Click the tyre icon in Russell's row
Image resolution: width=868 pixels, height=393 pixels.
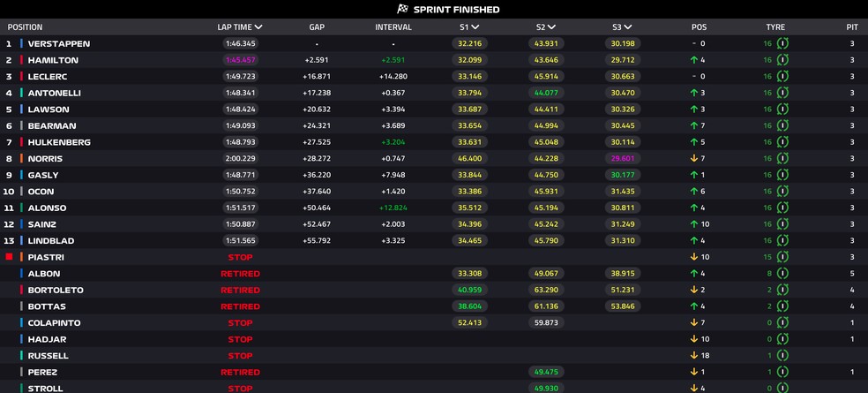[782, 355]
